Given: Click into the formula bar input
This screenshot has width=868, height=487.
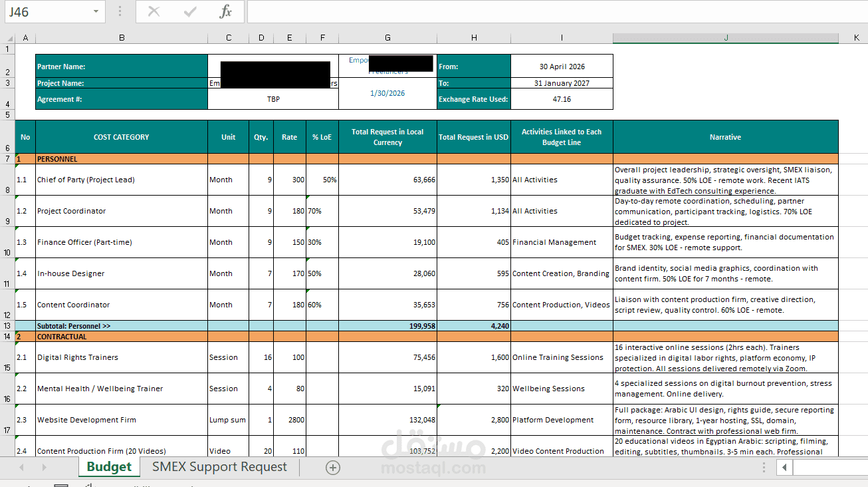Looking at the screenshot, I should [557, 12].
